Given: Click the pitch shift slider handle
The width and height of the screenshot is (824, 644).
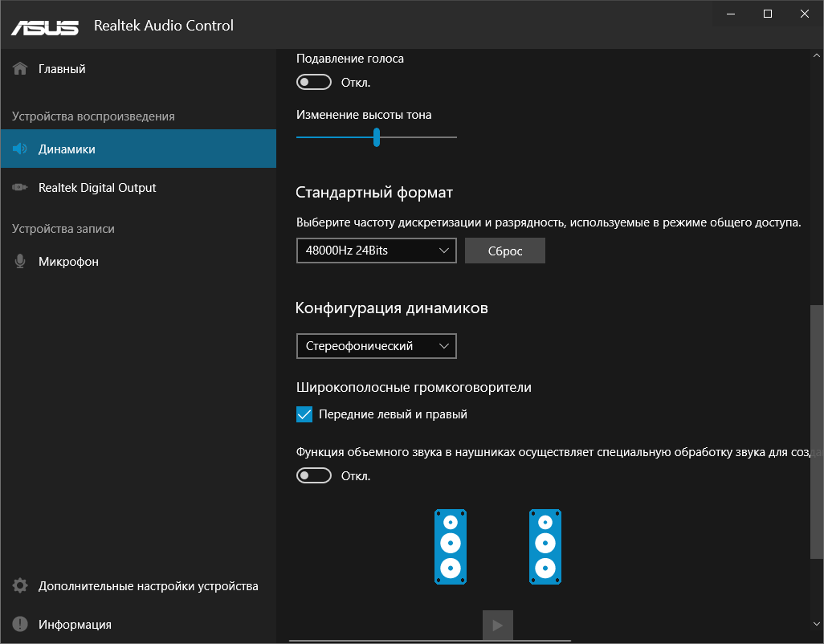Looking at the screenshot, I should [376, 137].
